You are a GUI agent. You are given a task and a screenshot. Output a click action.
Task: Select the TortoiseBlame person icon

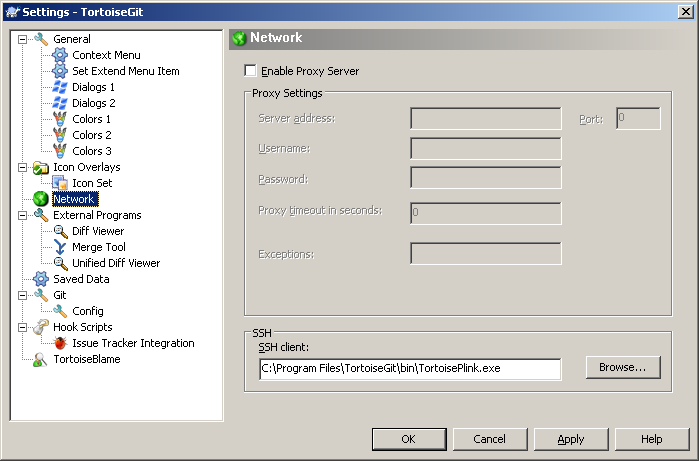pyautogui.click(x=41, y=359)
